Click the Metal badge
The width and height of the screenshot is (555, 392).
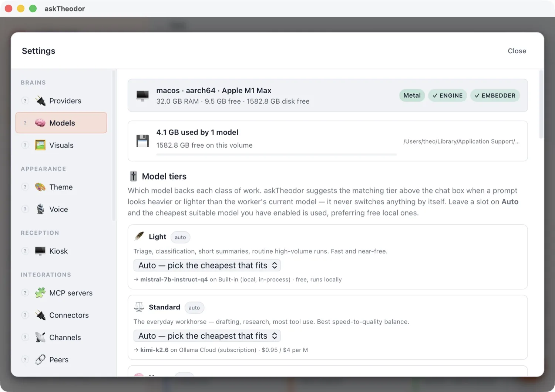click(412, 96)
